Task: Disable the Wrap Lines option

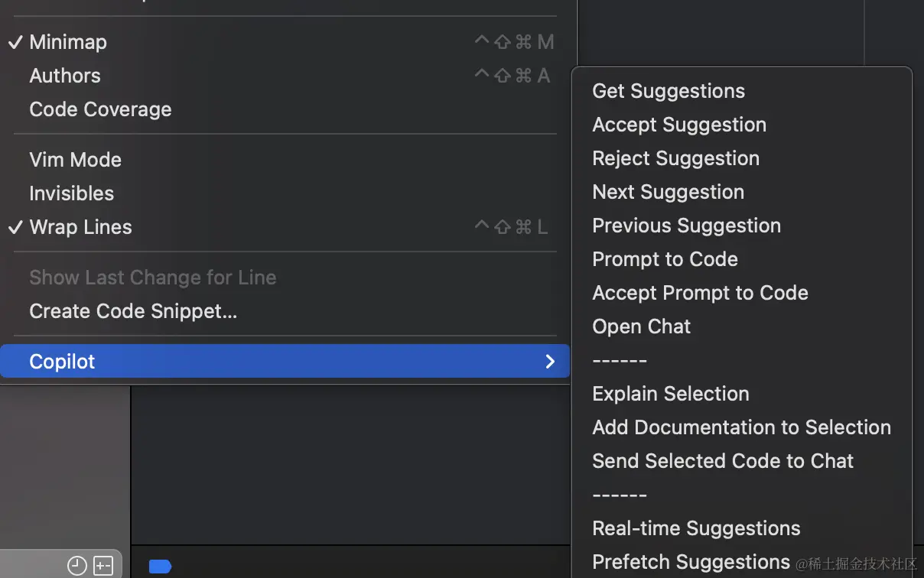Action: pos(80,227)
